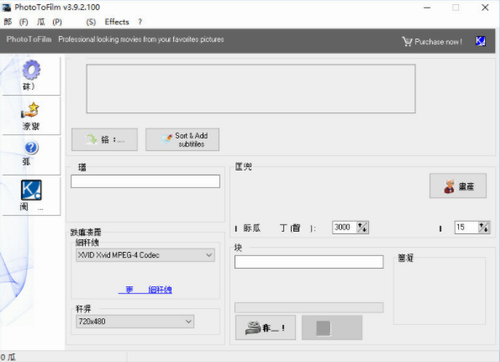Click inside the field containing 15

point(467,227)
